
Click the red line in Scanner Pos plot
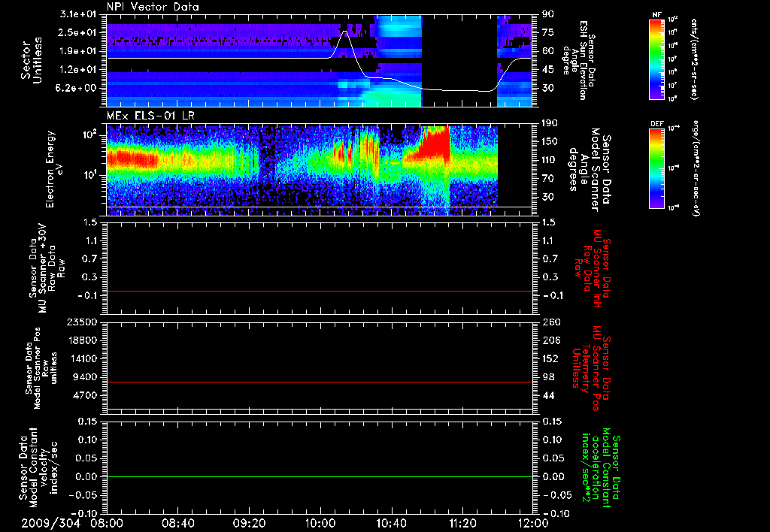point(320,382)
